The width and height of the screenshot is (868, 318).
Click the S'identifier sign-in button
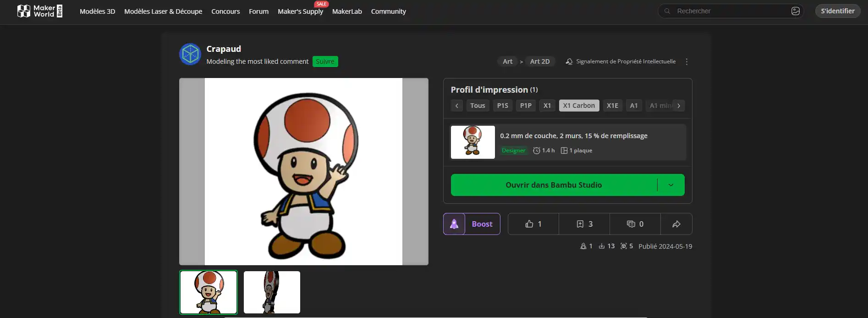pyautogui.click(x=837, y=11)
